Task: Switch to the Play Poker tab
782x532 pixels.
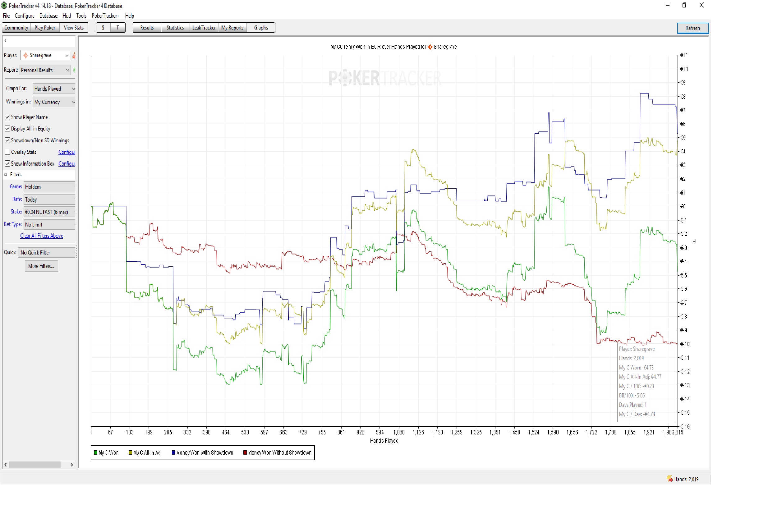Action: [45, 28]
